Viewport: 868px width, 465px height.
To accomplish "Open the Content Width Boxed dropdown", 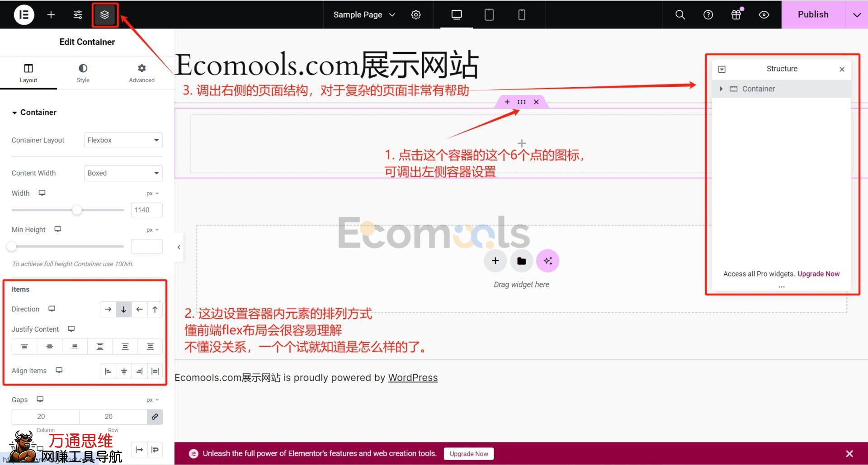I will click(x=123, y=173).
